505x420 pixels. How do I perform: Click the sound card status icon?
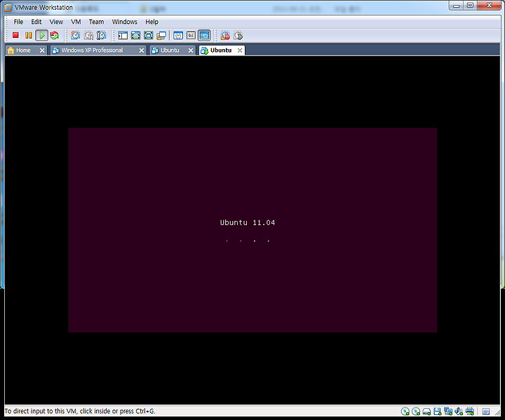tap(459, 412)
